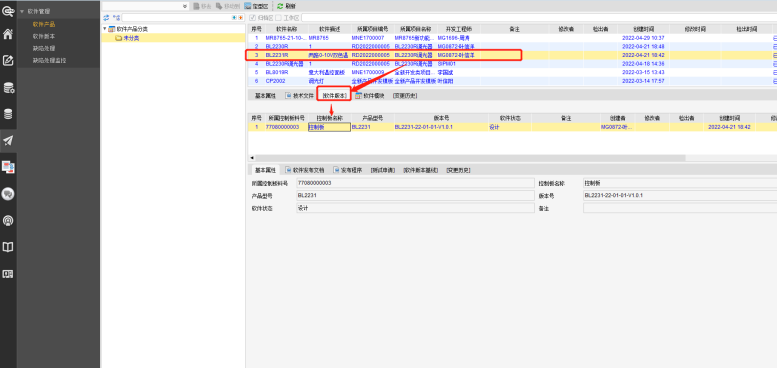The image size is (777, 368).
Task: Switch to the 技术文件 tab
Action: point(300,96)
